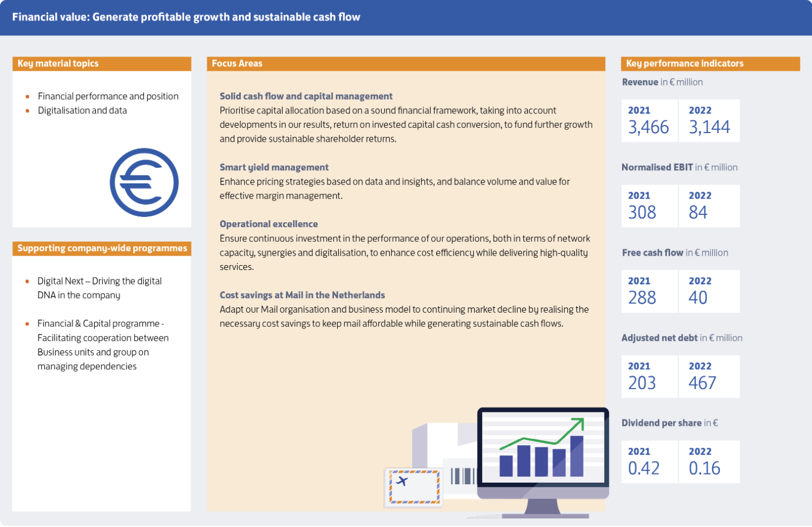Click the green upward trend arrow
Screen dimensions: 812x527
click(542, 433)
